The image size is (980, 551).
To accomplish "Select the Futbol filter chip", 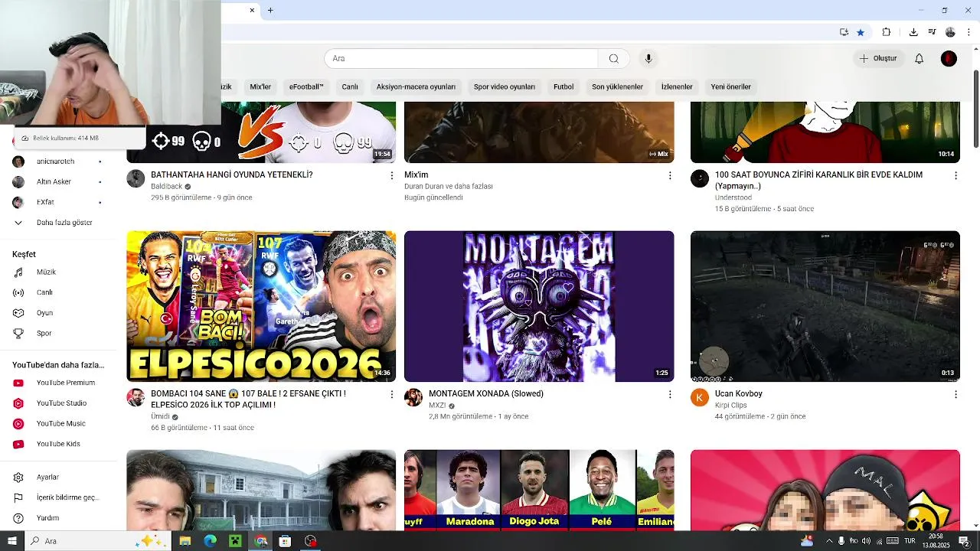I will [563, 86].
